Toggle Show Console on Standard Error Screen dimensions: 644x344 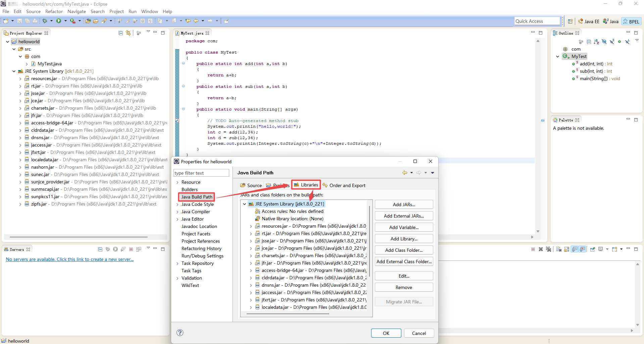[583, 249]
